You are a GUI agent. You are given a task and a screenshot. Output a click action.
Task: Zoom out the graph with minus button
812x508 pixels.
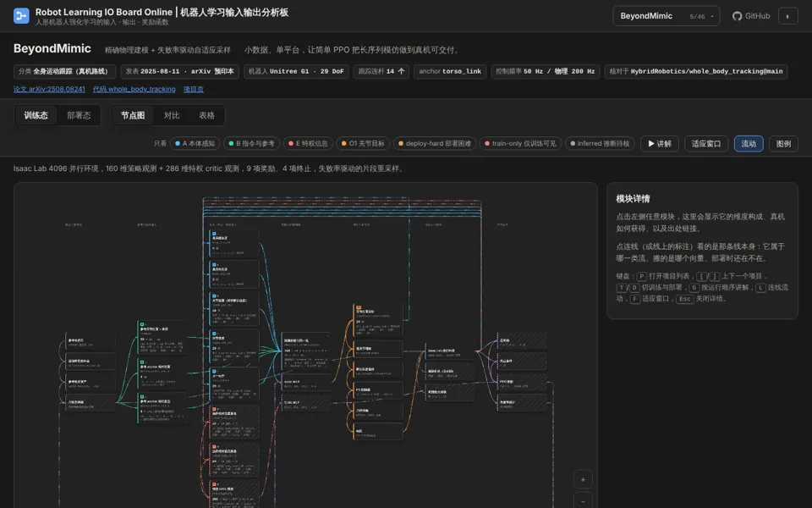coord(583,501)
